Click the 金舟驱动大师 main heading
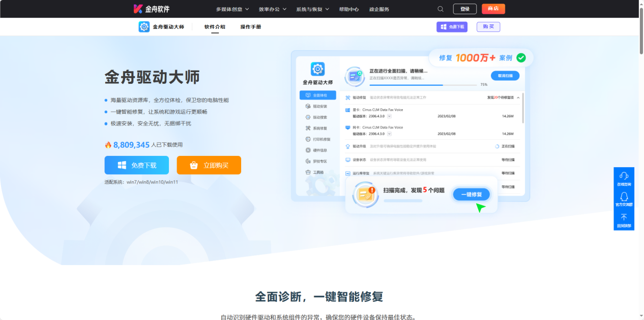The height and width of the screenshot is (320, 644). pos(152,77)
